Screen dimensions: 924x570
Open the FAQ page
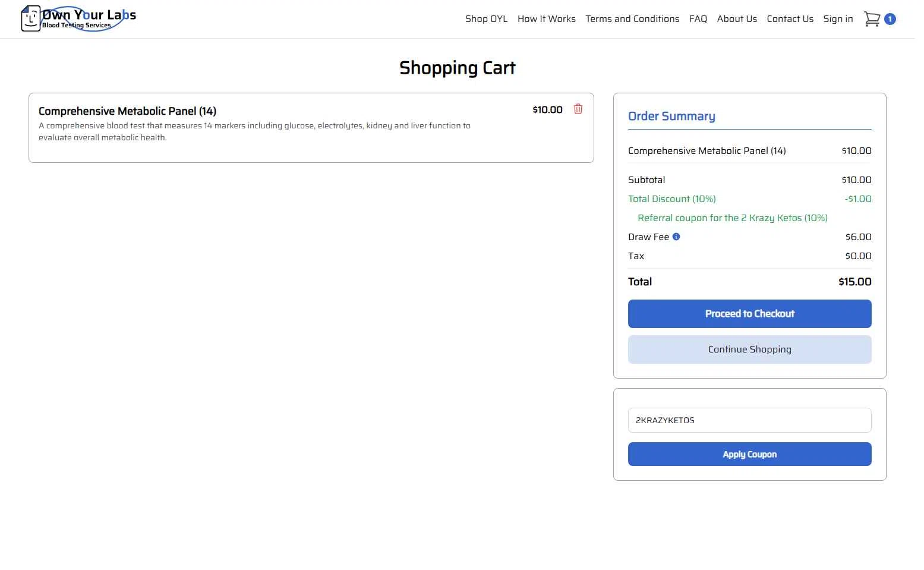(x=698, y=19)
